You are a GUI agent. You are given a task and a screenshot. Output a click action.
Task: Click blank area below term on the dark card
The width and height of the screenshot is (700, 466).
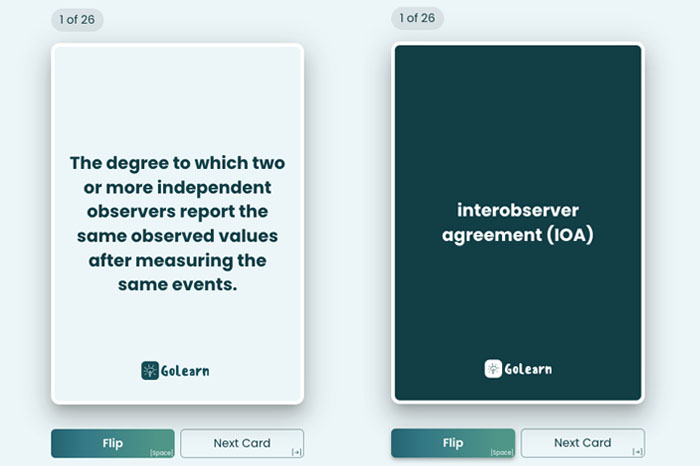[x=517, y=300]
